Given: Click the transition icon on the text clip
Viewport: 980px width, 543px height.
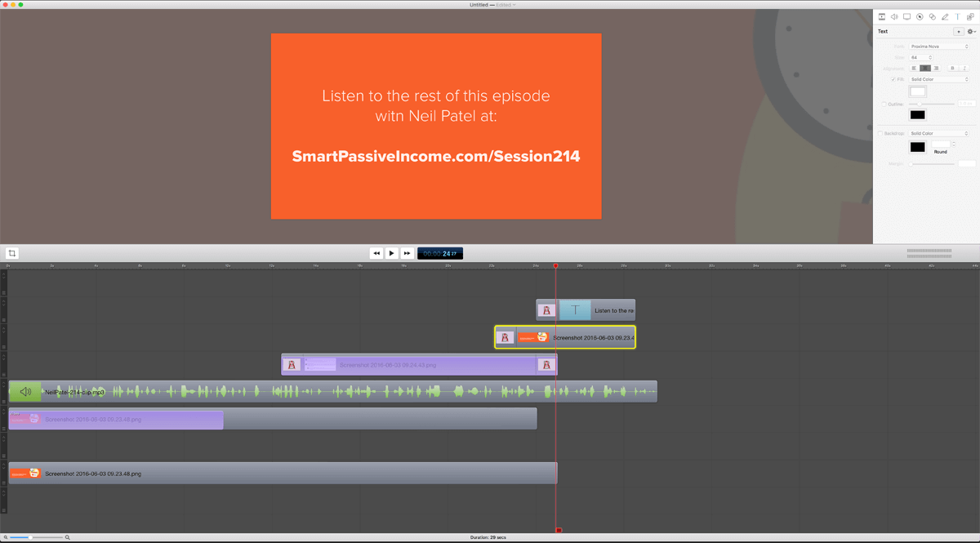Looking at the screenshot, I should (x=547, y=310).
